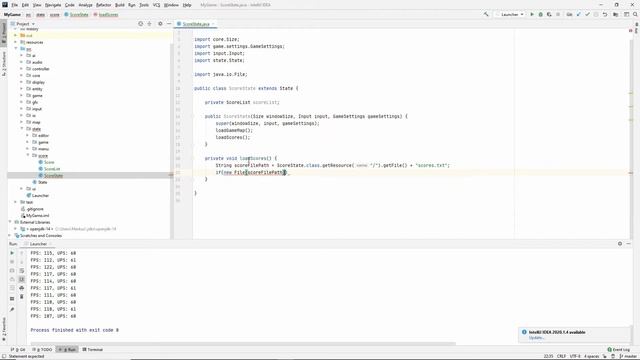Hide the Run panel with minus icon
Image resolution: width=640 pixels, height=360 pixels.
tap(629, 244)
